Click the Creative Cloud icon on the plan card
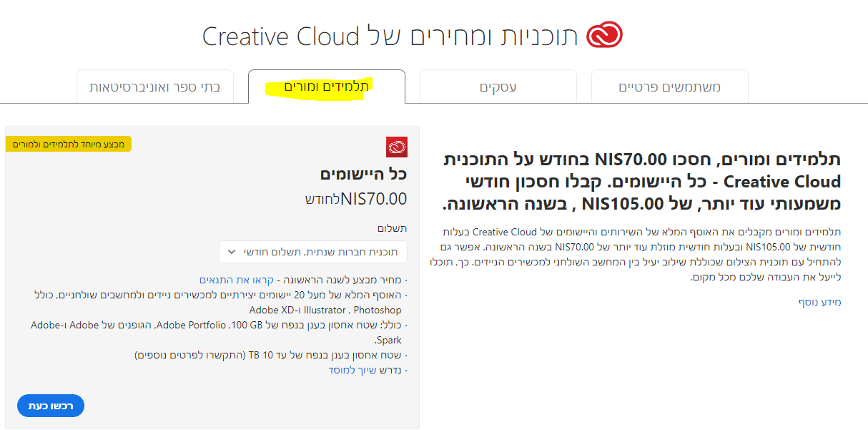This screenshot has height=430, width=868. coord(396,147)
